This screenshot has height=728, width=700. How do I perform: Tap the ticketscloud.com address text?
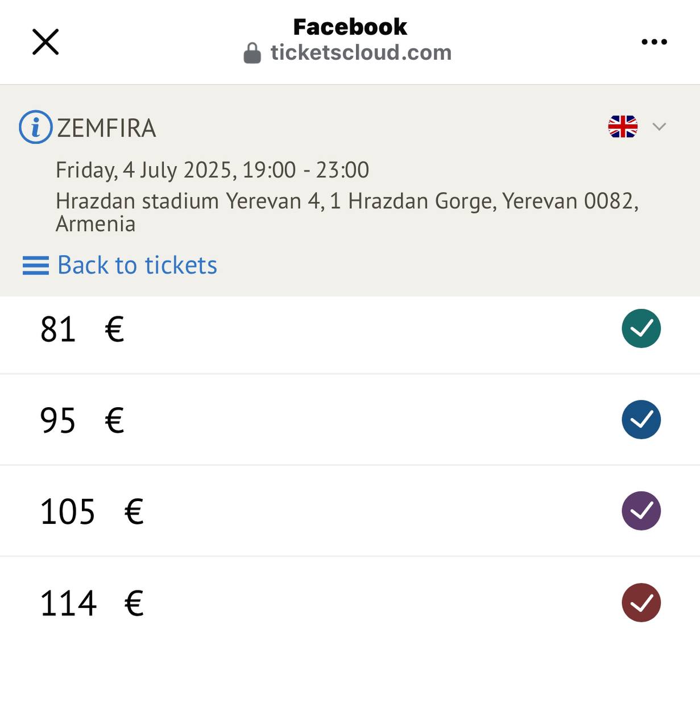pyautogui.click(x=361, y=53)
